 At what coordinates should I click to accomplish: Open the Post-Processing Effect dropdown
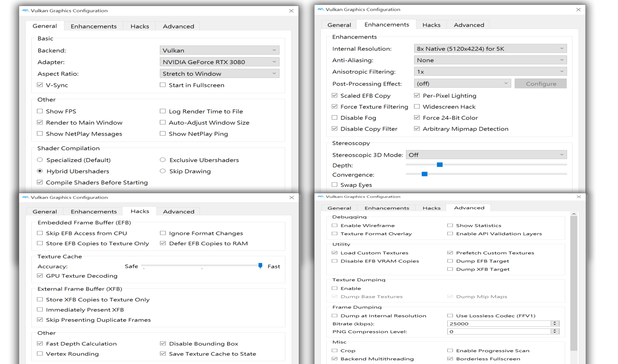tap(462, 83)
